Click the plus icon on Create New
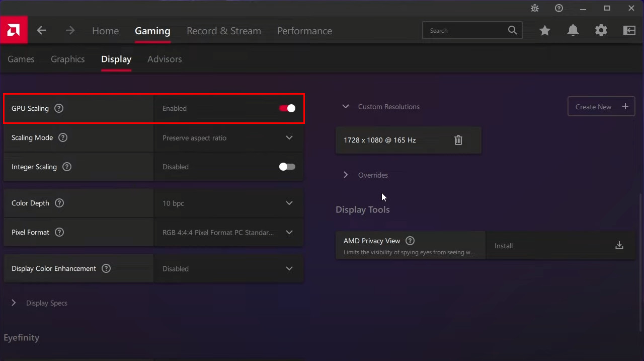The height and width of the screenshot is (361, 644). [625, 106]
